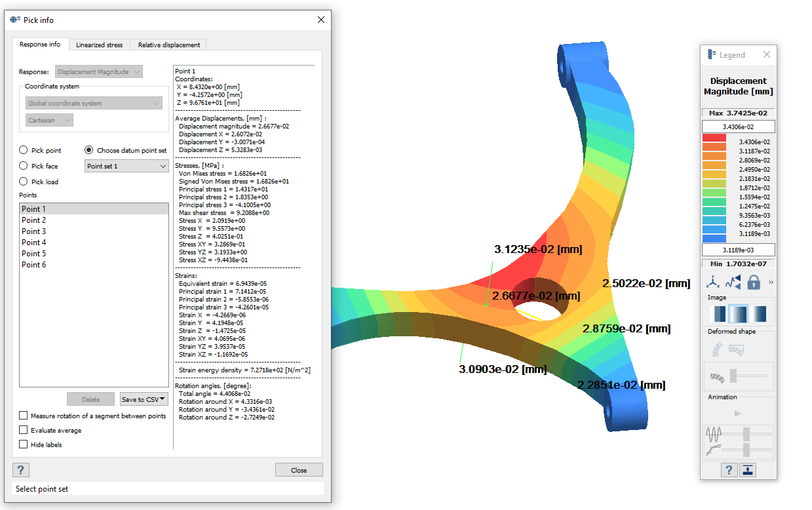This screenshot has width=812, height=510.
Task: Click the lock icon in Legend panel
Action: 754,283
